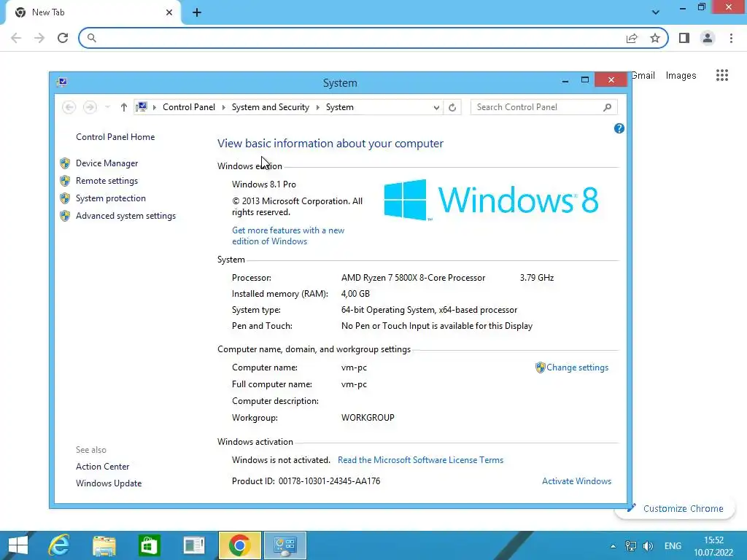Go up one level in Control Panel

click(124, 107)
